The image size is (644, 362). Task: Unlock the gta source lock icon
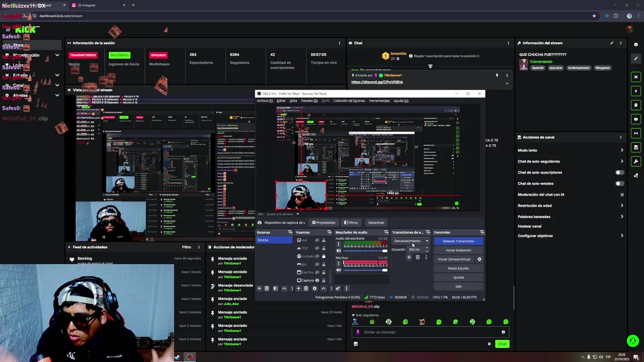pyautogui.click(x=324, y=264)
